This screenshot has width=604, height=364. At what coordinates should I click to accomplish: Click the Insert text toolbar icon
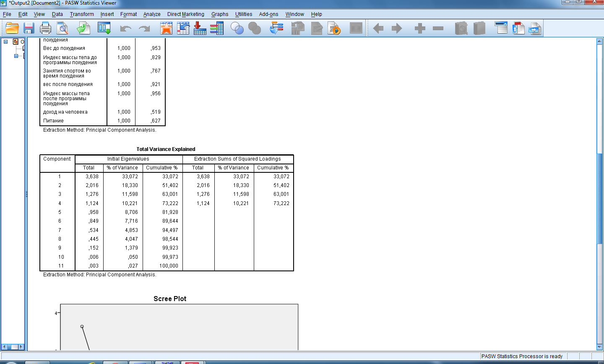point(535,29)
